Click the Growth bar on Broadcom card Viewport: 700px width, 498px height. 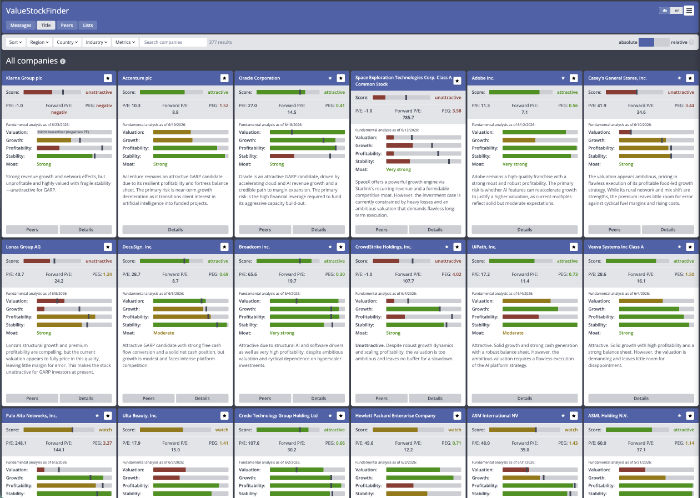coord(307,309)
